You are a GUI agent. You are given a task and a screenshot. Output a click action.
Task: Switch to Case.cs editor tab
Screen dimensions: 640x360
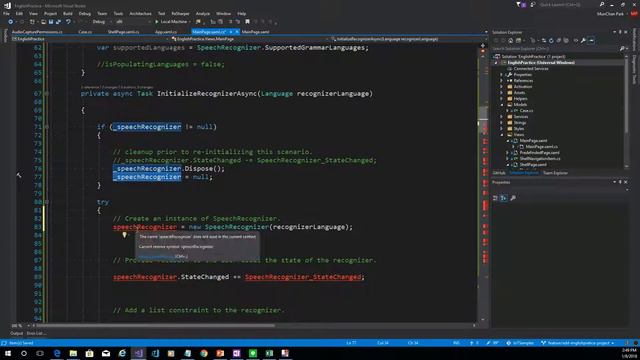point(85,32)
